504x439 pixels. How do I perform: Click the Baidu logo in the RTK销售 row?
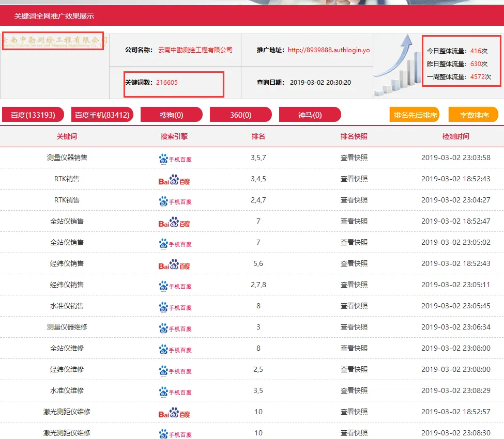coord(174,180)
